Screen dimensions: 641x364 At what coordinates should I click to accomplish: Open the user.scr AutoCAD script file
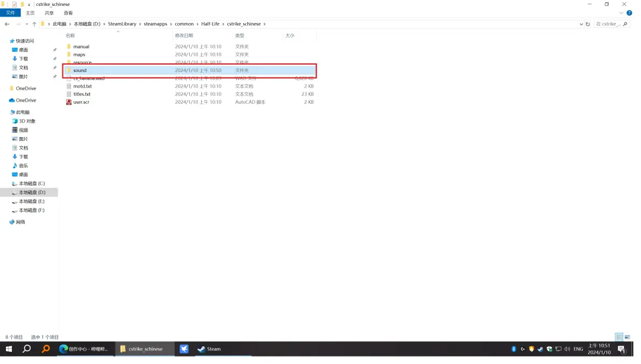click(81, 102)
